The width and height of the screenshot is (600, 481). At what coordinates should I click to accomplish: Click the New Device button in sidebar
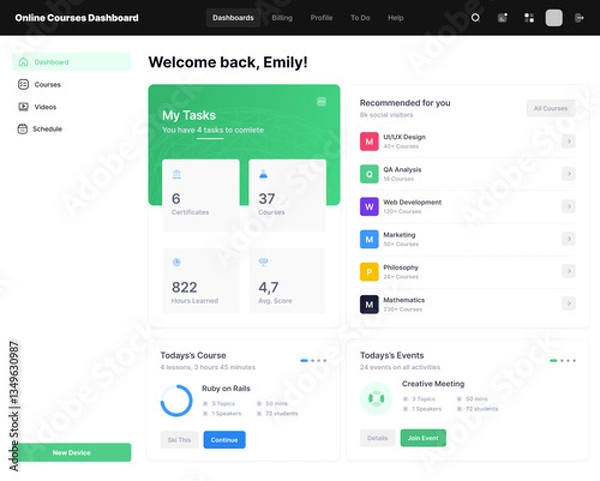point(72,453)
